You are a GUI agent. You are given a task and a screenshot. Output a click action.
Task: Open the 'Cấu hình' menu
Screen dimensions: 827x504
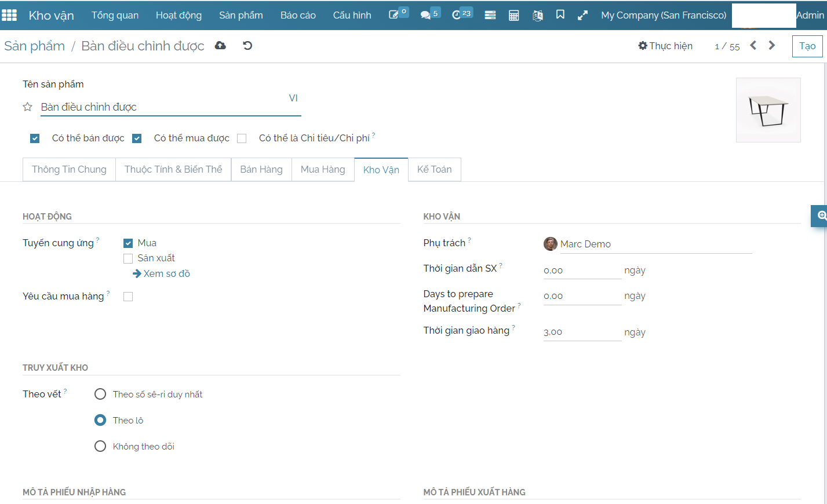click(352, 15)
